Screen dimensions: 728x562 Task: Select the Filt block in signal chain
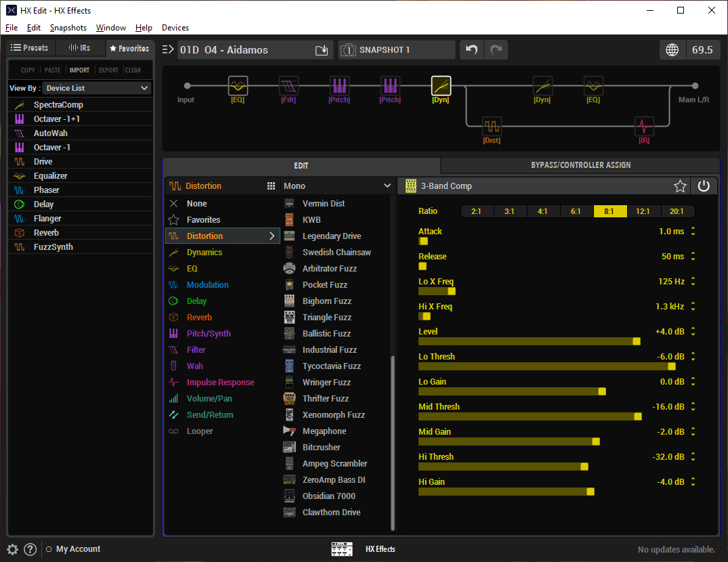pyautogui.click(x=288, y=86)
